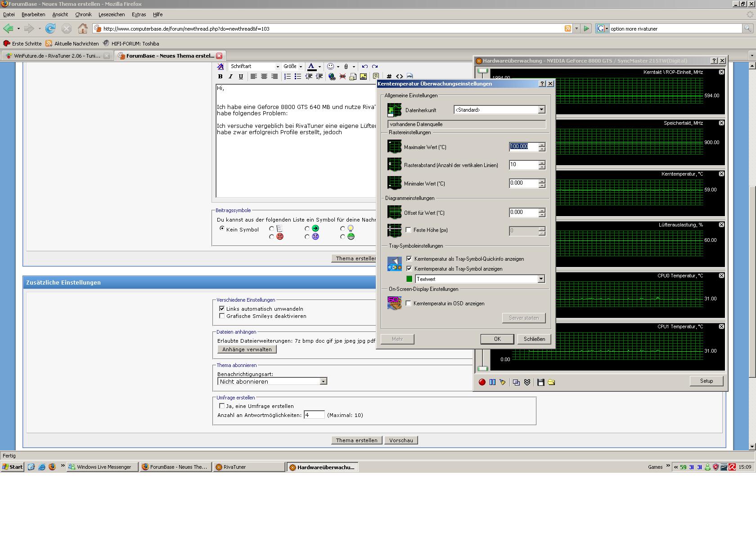Screen dimensions: 756x539
Task: Toggle Feste Höhe (px) checkbox
Action: (409, 230)
